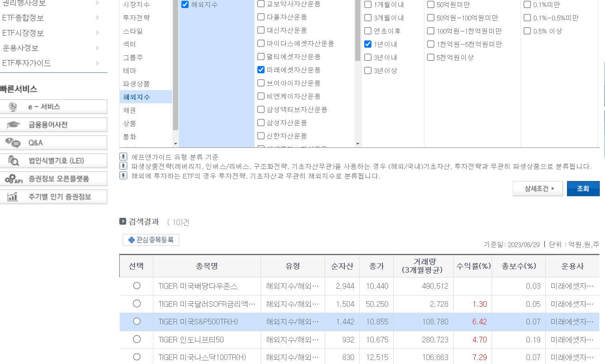Select the radio button for TIGER 미국배당다우존스
605x364 pixels.
[136, 286]
